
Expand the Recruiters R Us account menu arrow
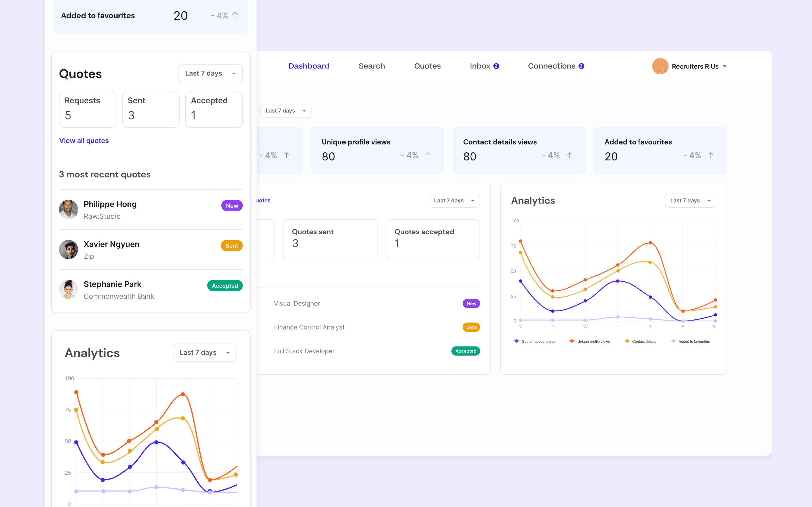pos(725,66)
